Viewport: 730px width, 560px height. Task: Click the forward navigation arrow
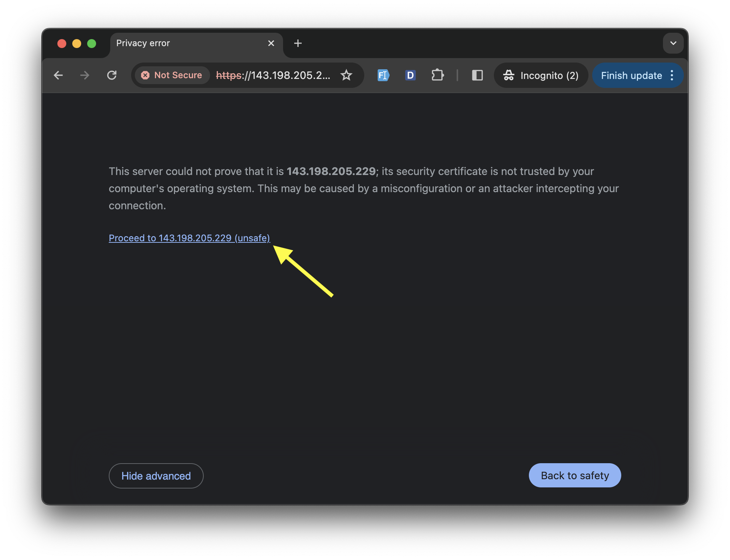point(85,76)
